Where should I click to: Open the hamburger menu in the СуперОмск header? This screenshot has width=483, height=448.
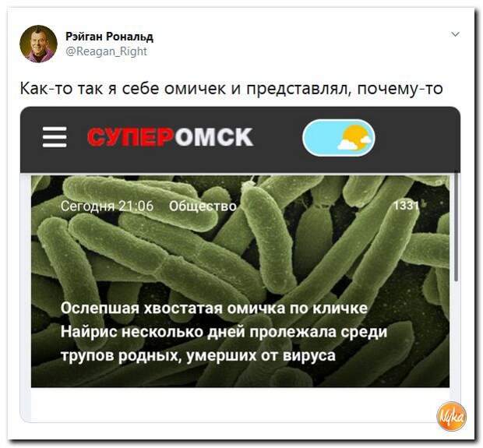click(x=55, y=137)
